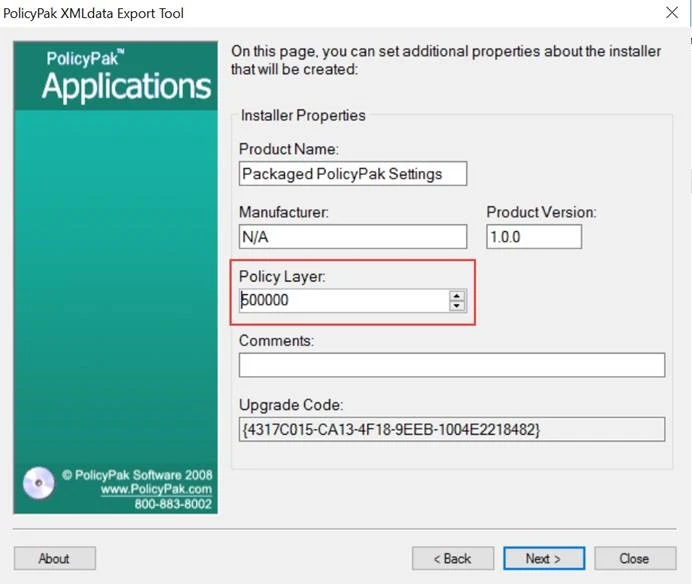The height and width of the screenshot is (584, 692).
Task: Click the PolicyPak Applications logo banner
Action: [x=115, y=76]
